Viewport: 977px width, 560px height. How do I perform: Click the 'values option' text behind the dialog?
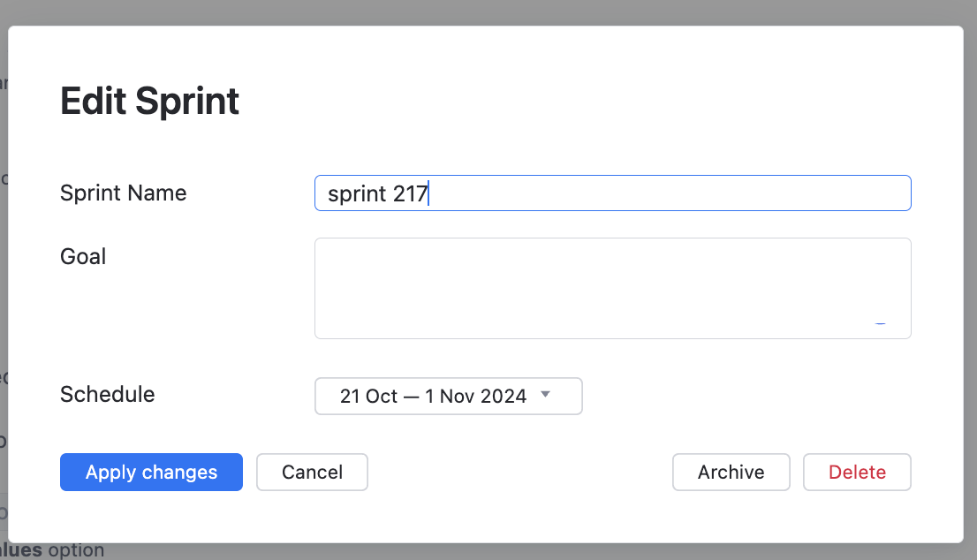(x=53, y=549)
